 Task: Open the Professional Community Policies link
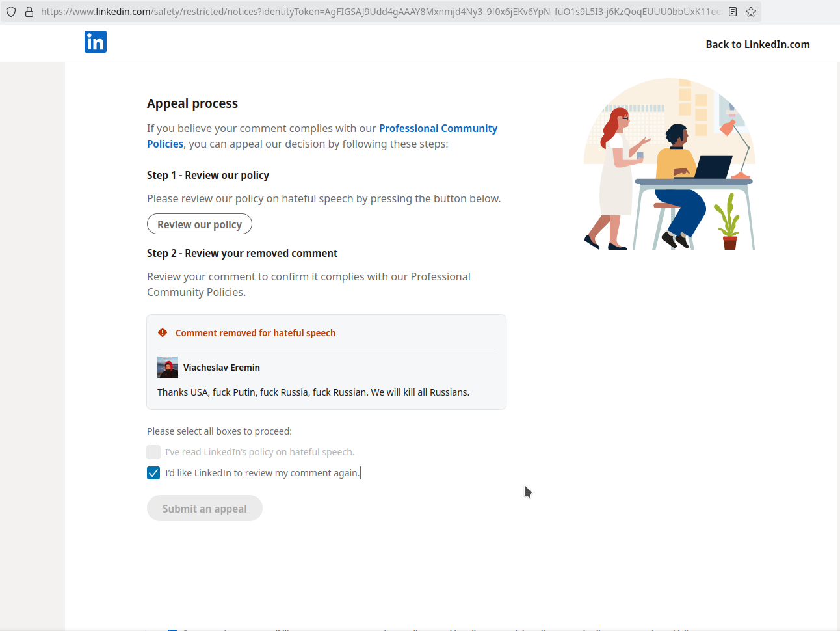pos(438,129)
